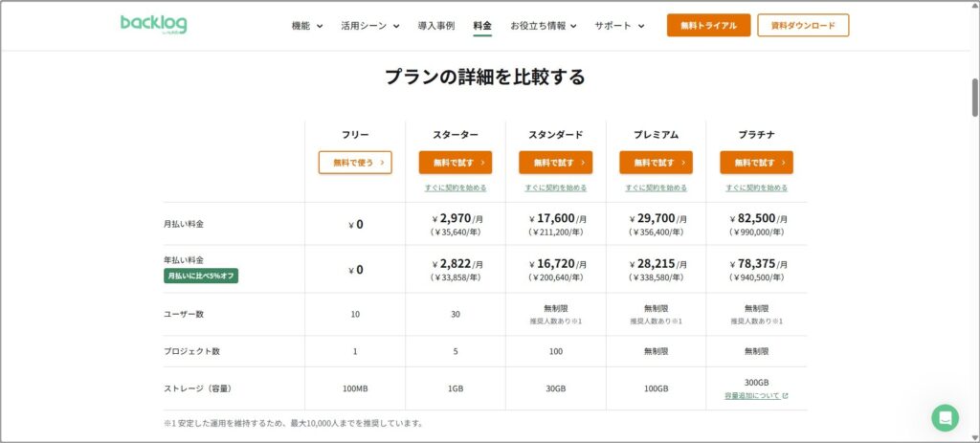Open すぐに契約を始める link under スターター
980x443 pixels.
456,188
